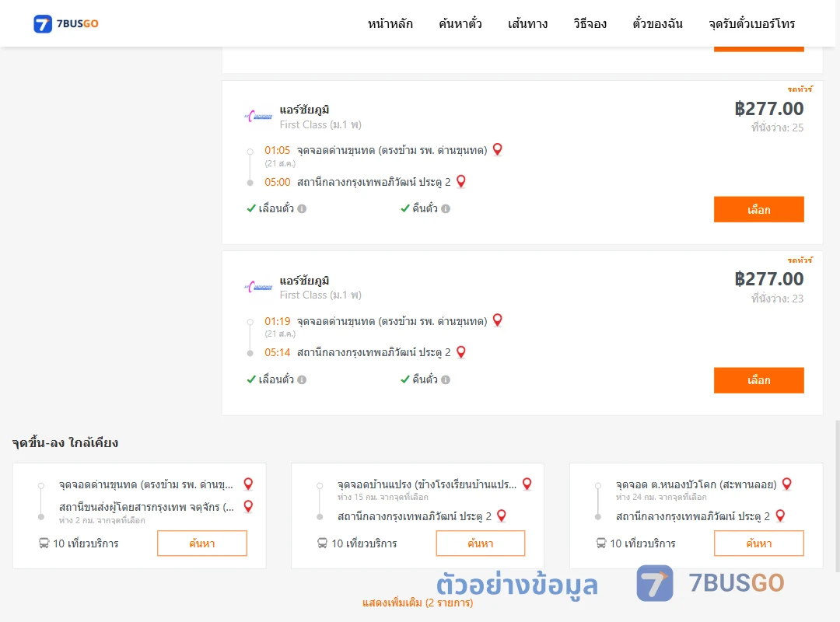
Task: Show เลื่อนตั๋ว info icon on 01:19 trip
Action: pyautogui.click(x=302, y=380)
